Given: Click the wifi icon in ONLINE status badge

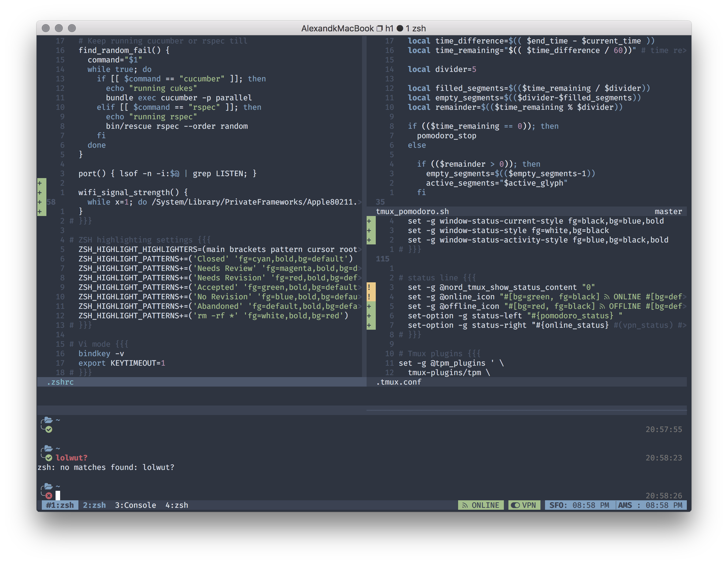Looking at the screenshot, I should (x=465, y=505).
